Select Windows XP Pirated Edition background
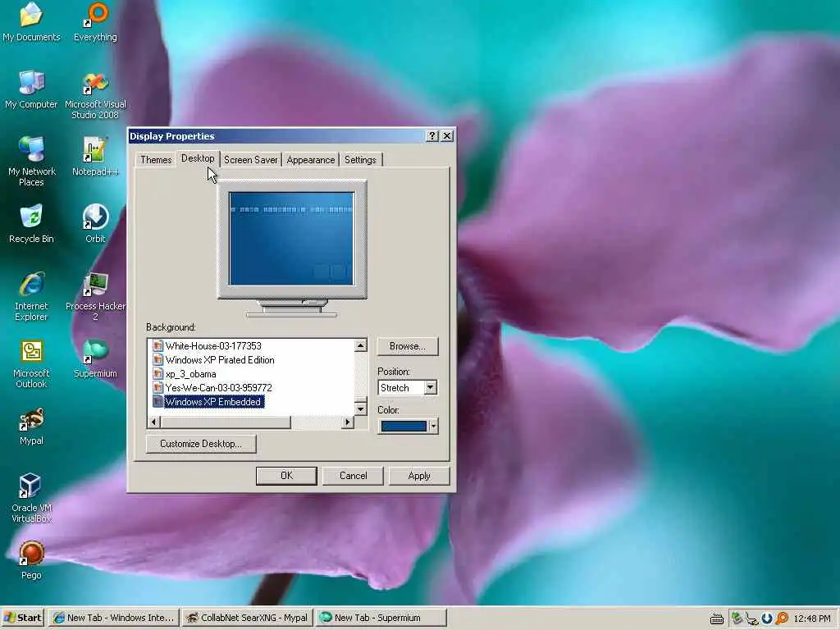Image resolution: width=840 pixels, height=630 pixels. tap(220, 360)
